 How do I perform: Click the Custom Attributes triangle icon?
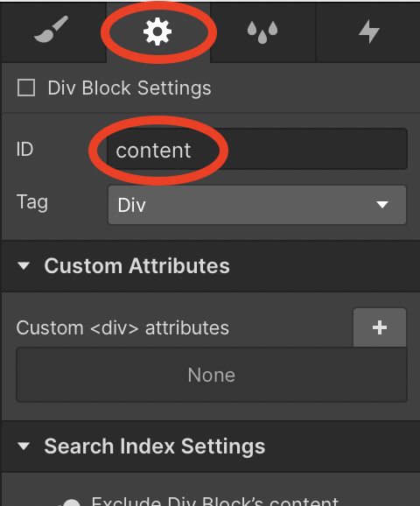pos(24,265)
